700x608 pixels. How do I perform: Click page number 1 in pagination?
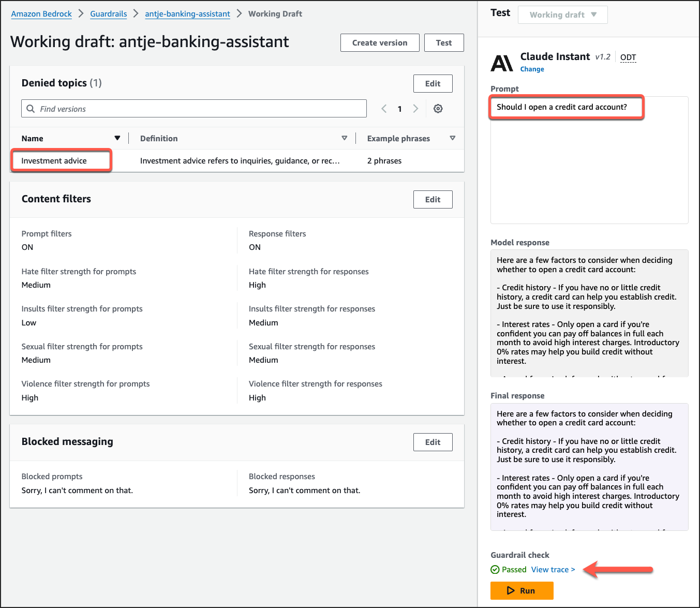399,109
